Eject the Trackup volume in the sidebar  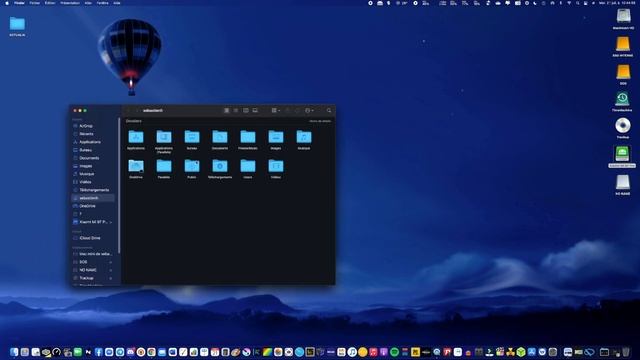pos(111,278)
